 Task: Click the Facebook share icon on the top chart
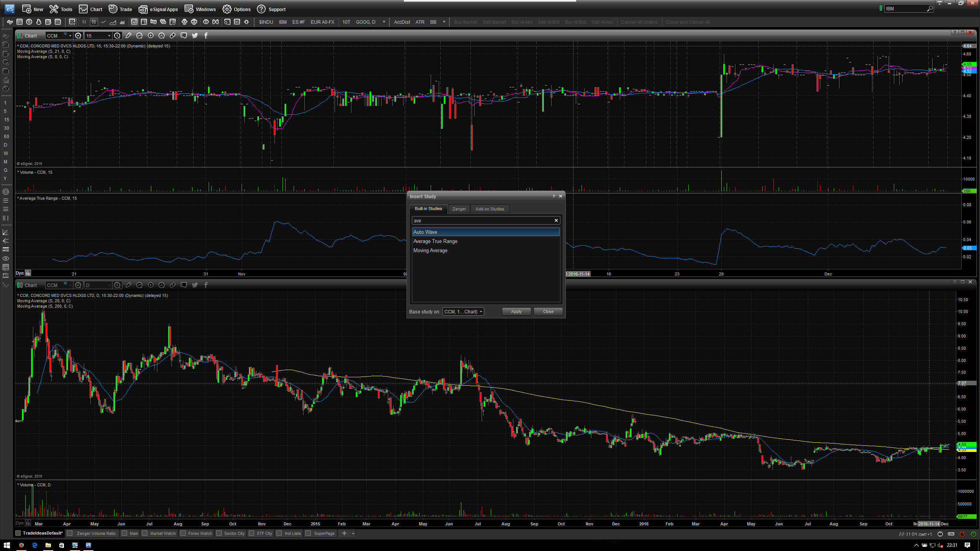tap(206, 36)
